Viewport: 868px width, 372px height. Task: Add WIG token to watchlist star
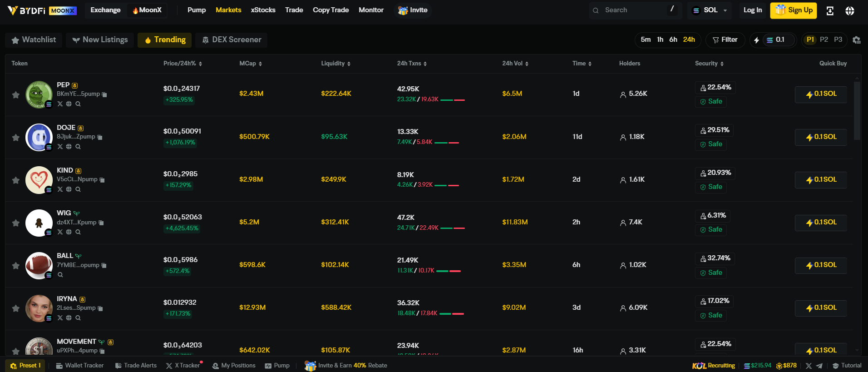click(x=15, y=223)
